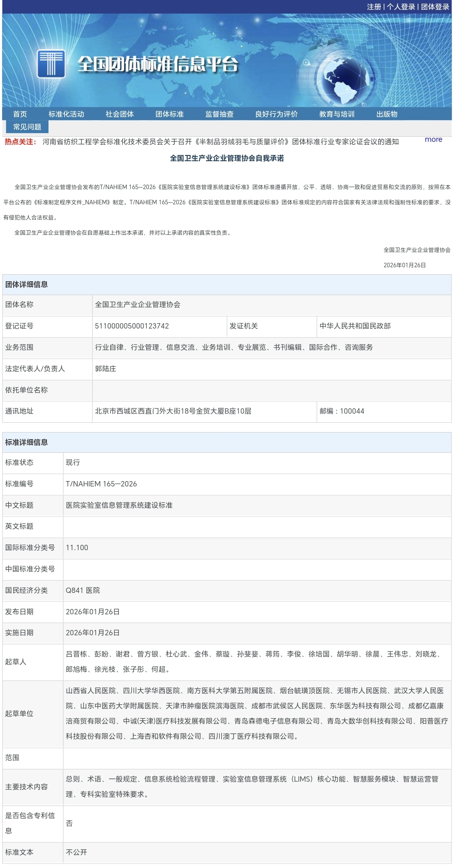Open the 标准化活动 menu item
454x868 pixels.
coord(66,114)
